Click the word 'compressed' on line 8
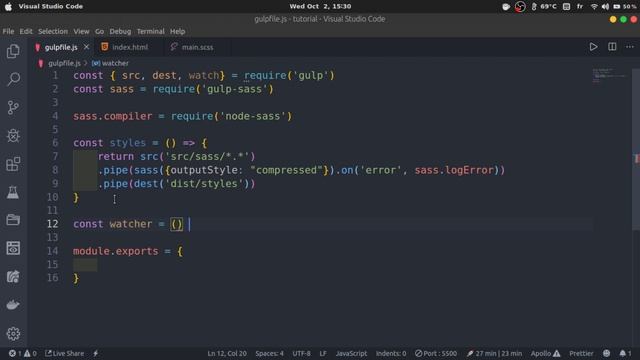The width and height of the screenshot is (640, 360). click(x=286, y=170)
